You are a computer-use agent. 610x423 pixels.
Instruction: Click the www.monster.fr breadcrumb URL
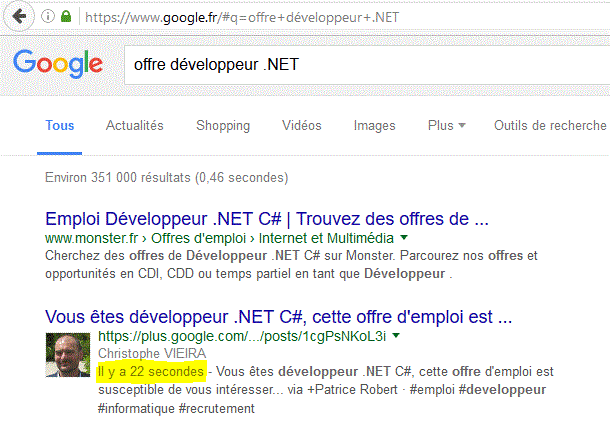tap(219, 238)
